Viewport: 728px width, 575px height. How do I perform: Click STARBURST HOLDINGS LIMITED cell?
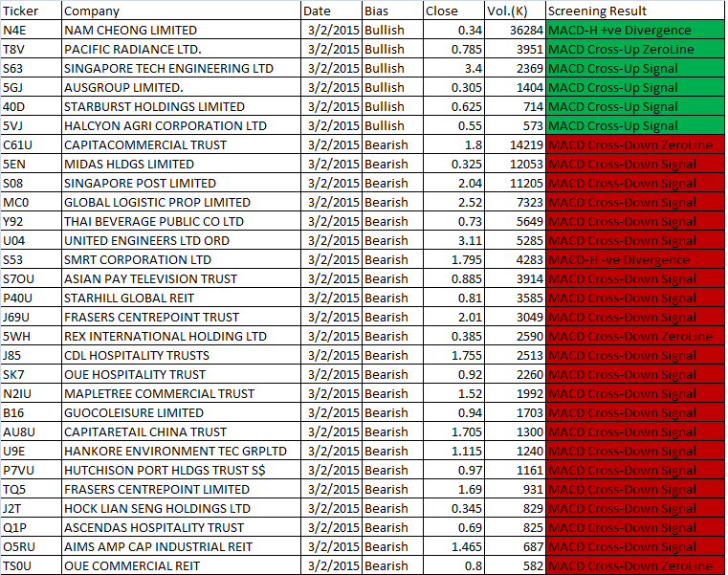[x=181, y=106]
